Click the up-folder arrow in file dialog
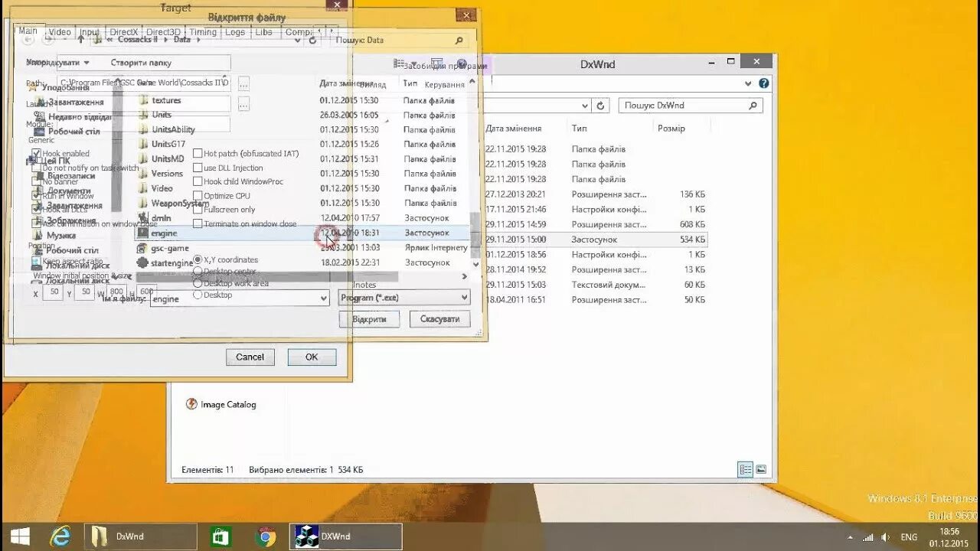 click(80, 39)
